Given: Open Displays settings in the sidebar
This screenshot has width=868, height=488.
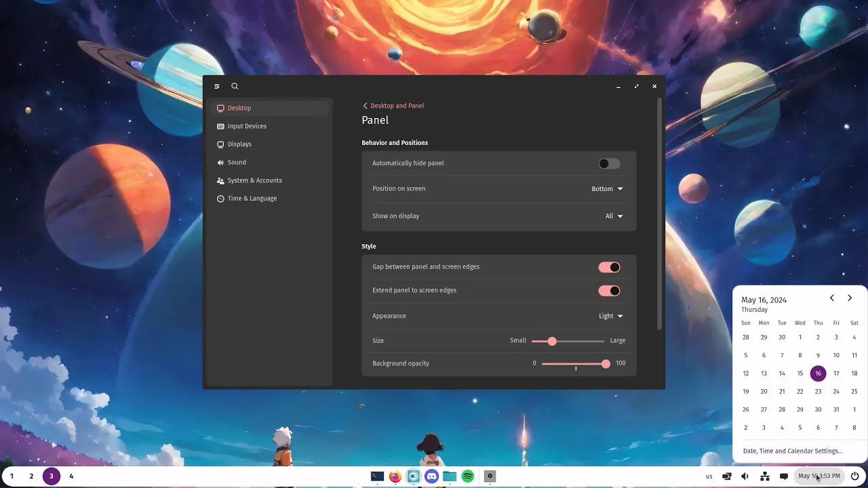Looking at the screenshot, I should coord(239,144).
